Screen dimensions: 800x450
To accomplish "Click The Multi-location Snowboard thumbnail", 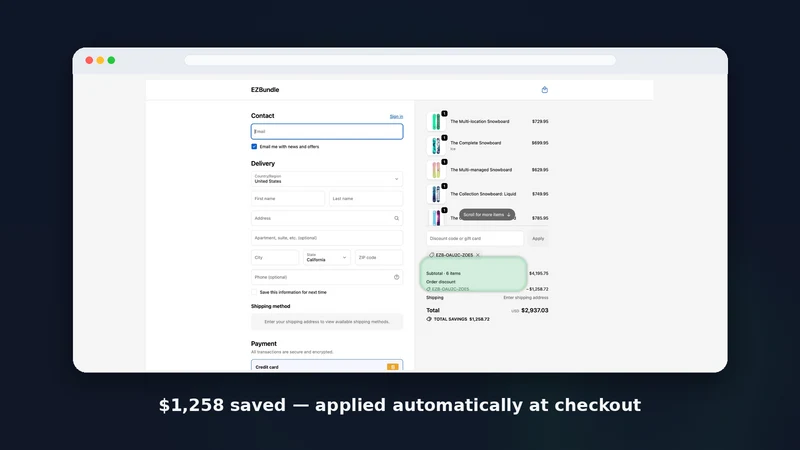I will [436, 122].
